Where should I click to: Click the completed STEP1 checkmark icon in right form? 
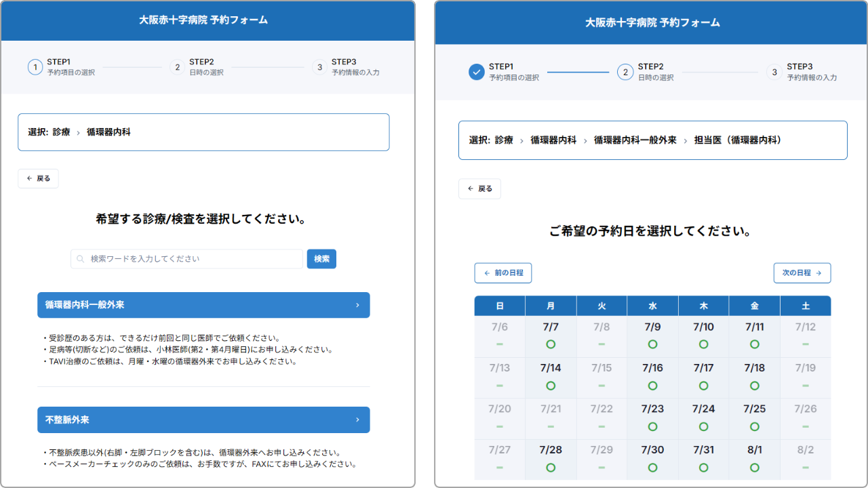(x=477, y=72)
